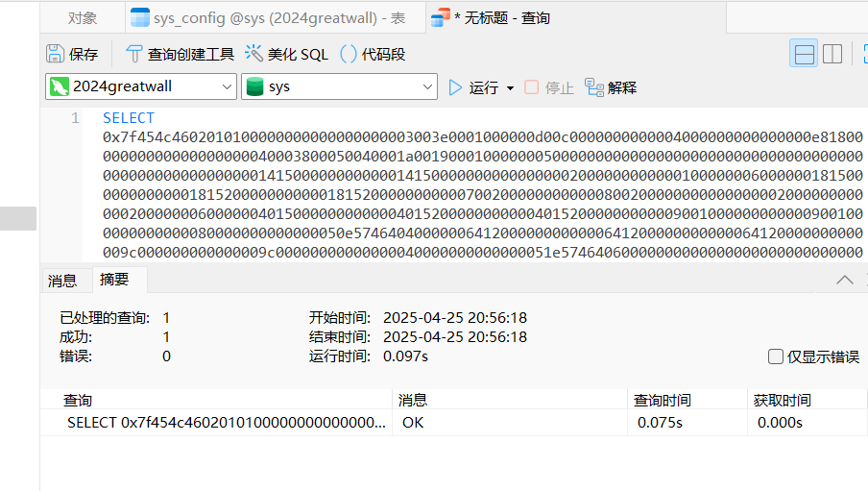The image size is (868, 491).
Task: Open the sys database dropdown
Action: tap(428, 86)
